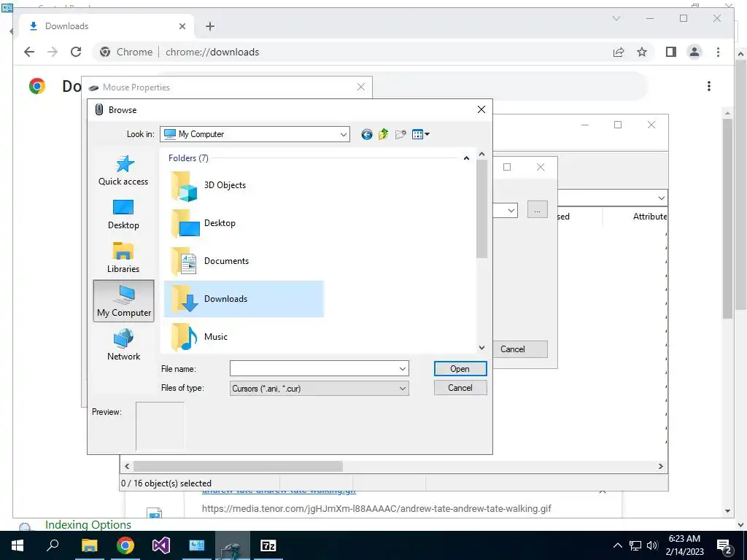Go up one folder level in Browse dialog
Viewport: 747px width, 560px height.
tap(383, 134)
